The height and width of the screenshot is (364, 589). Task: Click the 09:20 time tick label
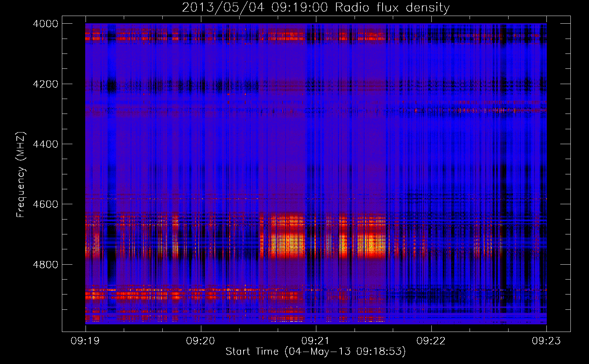[x=201, y=341]
